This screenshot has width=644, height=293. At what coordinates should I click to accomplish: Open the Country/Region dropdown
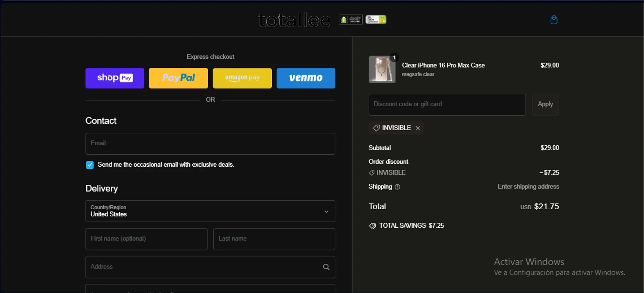210,211
